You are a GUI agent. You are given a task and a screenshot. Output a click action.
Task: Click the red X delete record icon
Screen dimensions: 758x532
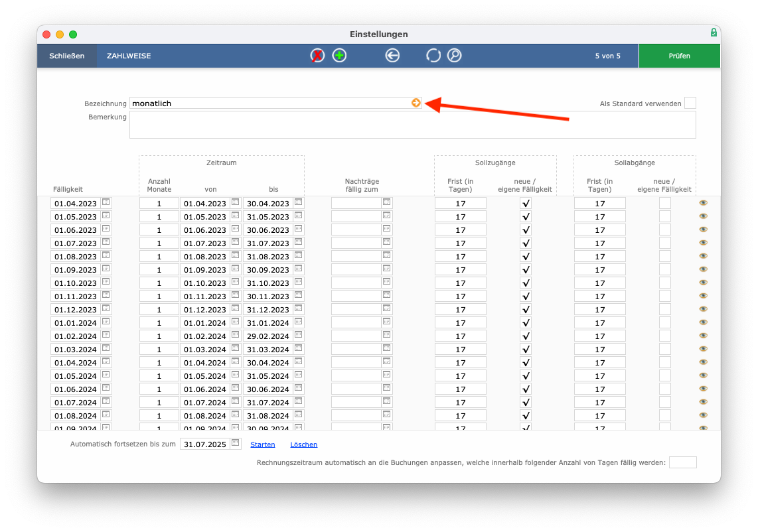coord(317,56)
